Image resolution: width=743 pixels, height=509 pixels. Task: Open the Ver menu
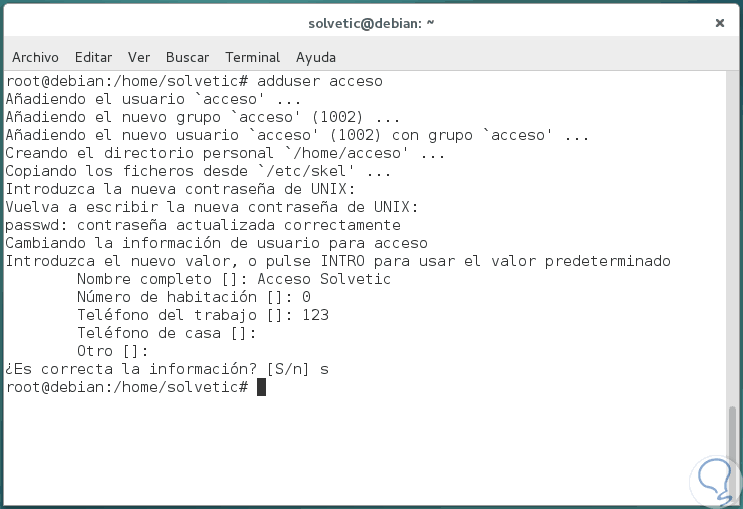point(139,57)
